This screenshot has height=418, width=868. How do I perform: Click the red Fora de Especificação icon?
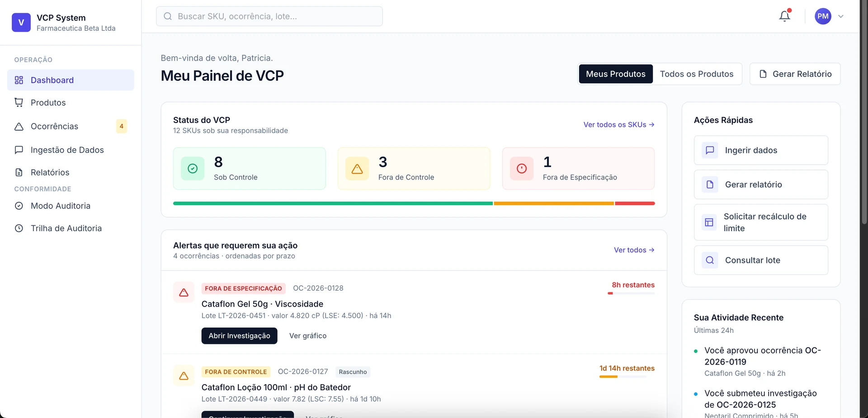pos(522,169)
